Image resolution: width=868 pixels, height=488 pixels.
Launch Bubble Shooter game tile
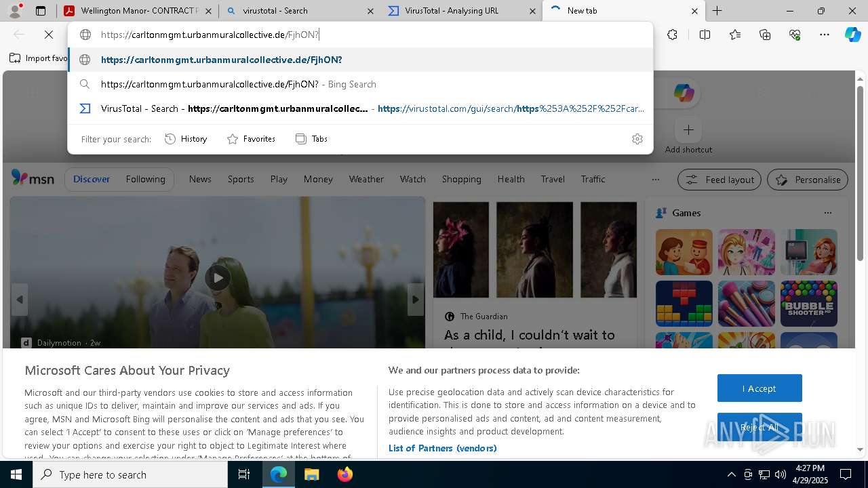coord(808,304)
